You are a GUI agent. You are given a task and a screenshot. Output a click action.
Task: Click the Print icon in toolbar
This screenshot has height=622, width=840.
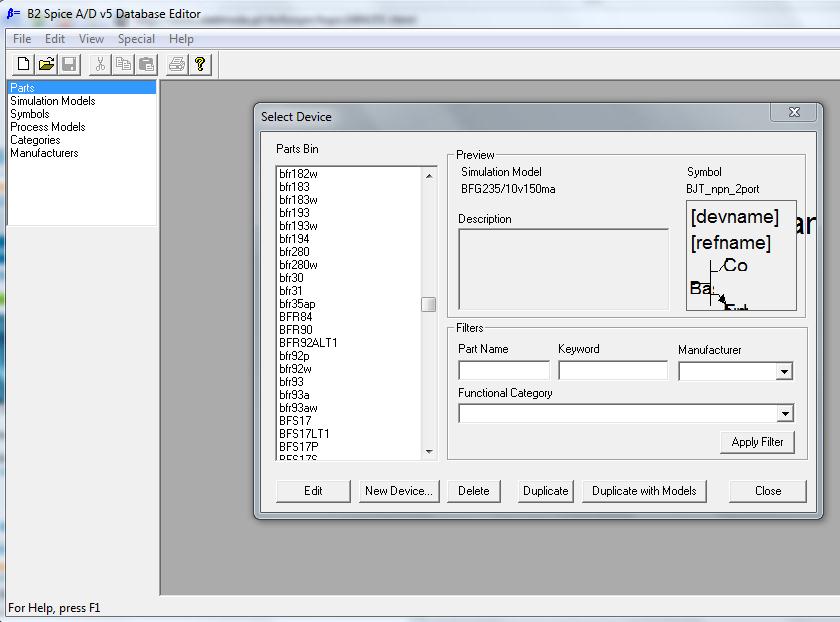pos(177,64)
